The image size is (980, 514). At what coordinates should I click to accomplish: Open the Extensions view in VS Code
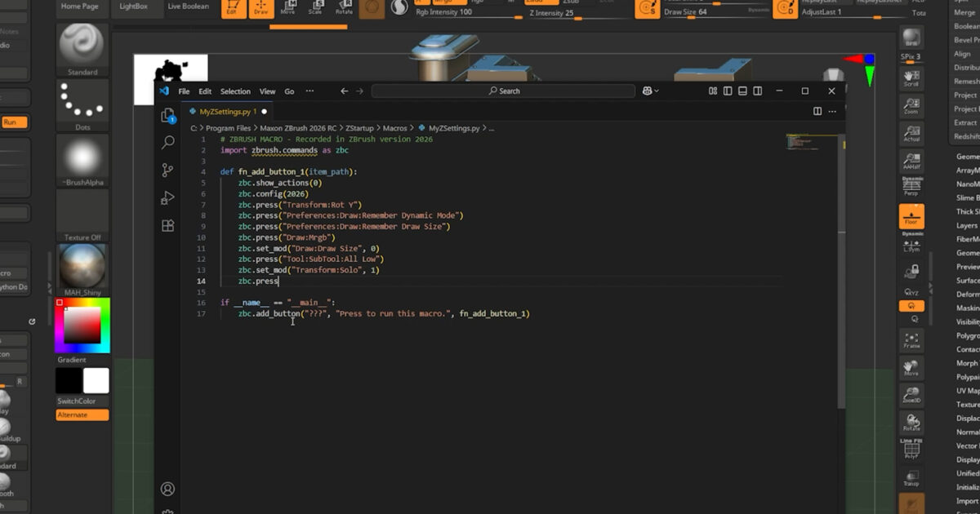(167, 225)
